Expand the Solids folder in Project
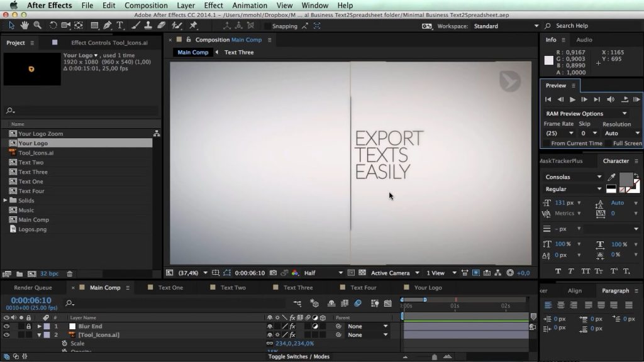 point(6,200)
